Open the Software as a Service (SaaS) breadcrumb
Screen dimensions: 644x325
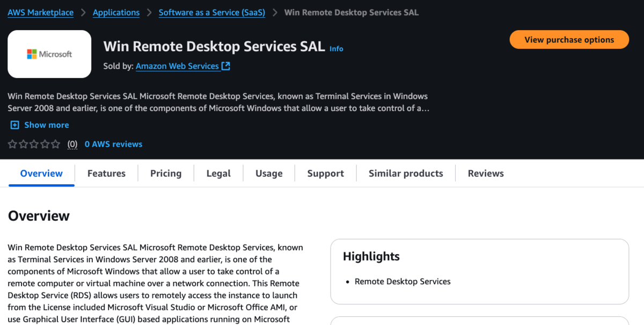click(212, 12)
